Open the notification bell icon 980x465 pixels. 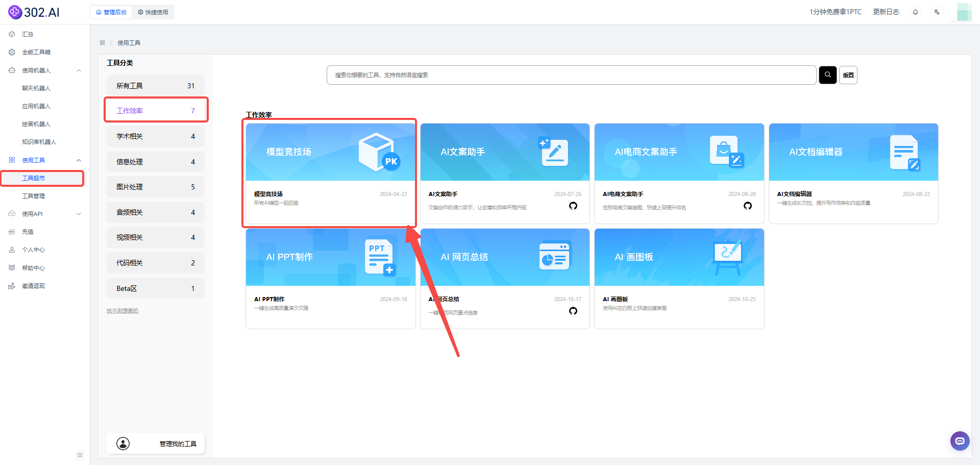[x=915, y=12]
